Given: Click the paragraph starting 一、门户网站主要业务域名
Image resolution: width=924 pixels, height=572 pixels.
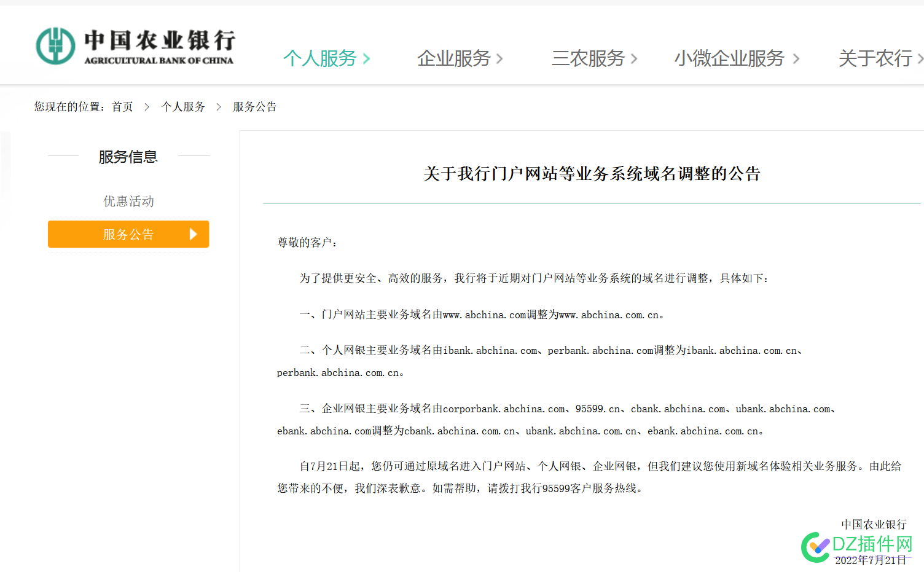Looking at the screenshot, I should click(x=482, y=315).
